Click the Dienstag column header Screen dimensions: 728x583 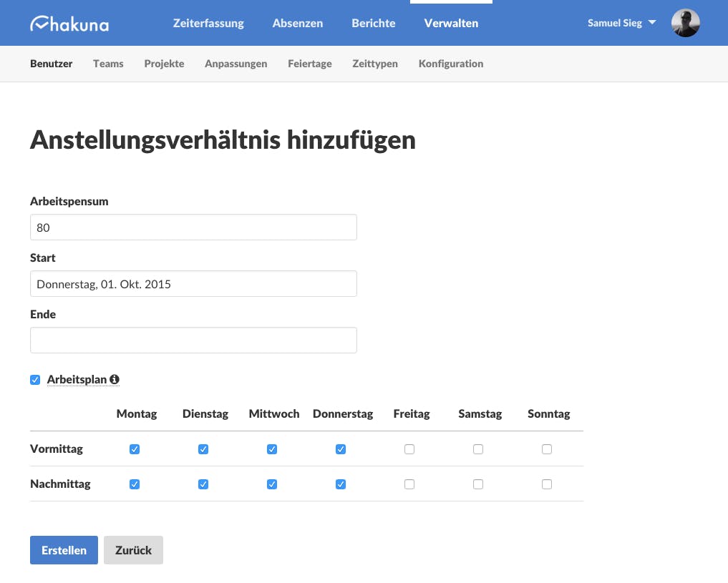[x=205, y=413]
